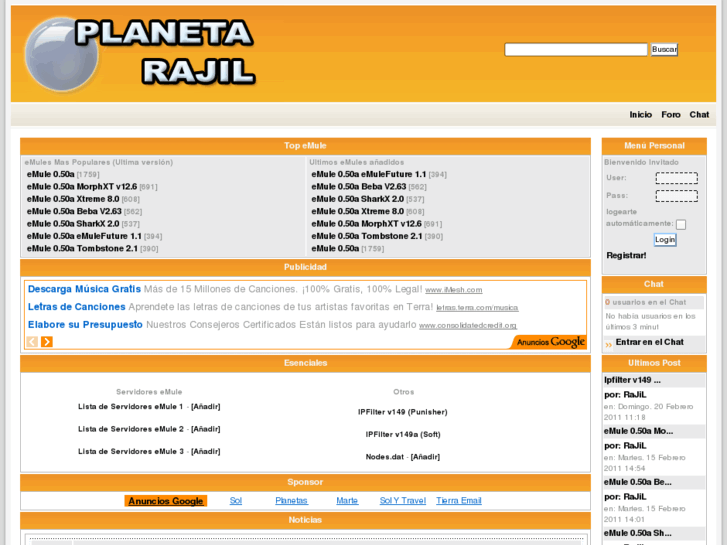Viewport: 727px width, 545px height.
Task: Open MorphXT v12.6 in Ultimos eMules añadidos
Action: tap(366, 224)
